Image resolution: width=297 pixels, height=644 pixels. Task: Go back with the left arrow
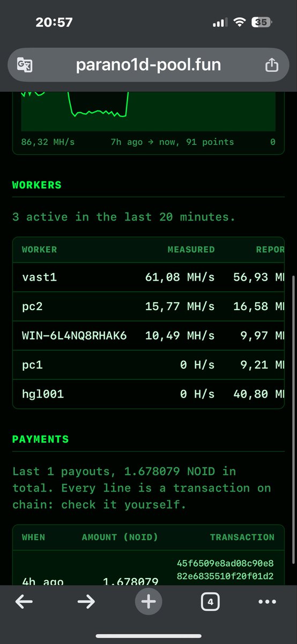24,602
